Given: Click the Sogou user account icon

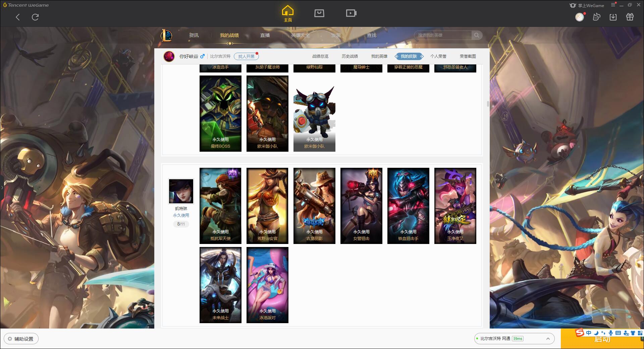Looking at the screenshot, I should [x=626, y=333].
